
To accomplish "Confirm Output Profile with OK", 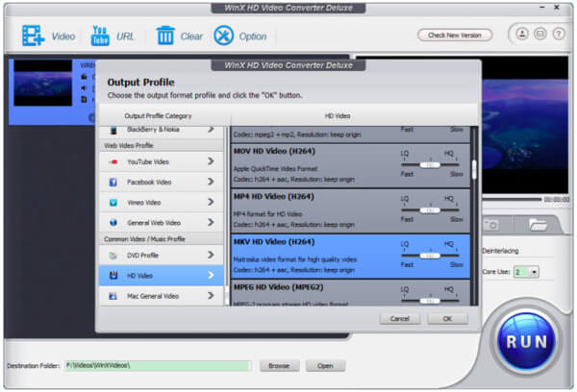I will (447, 318).
